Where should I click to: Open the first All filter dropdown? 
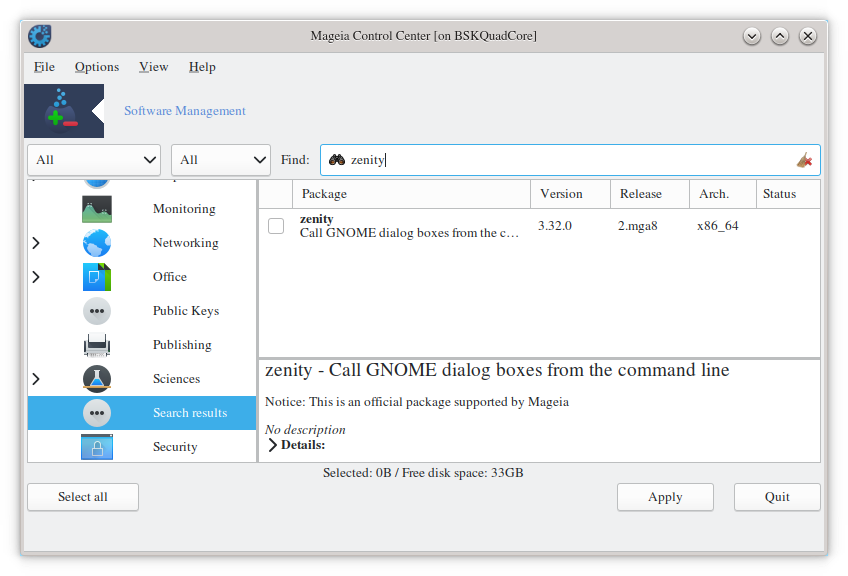[x=94, y=160]
